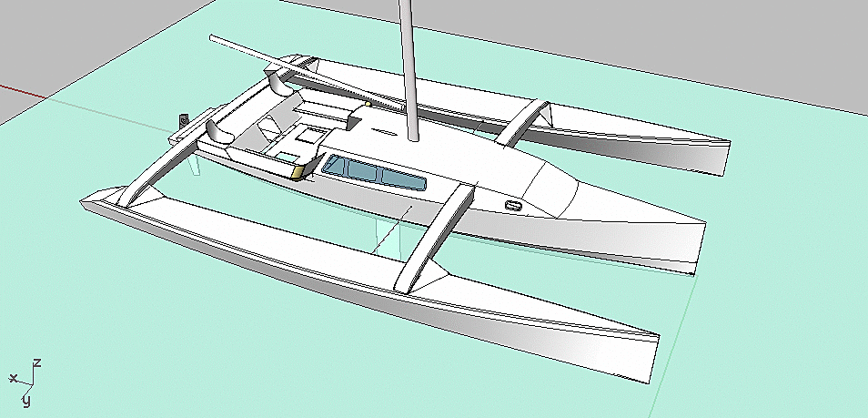Select the rudder bracket at the stern

[183, 121]
